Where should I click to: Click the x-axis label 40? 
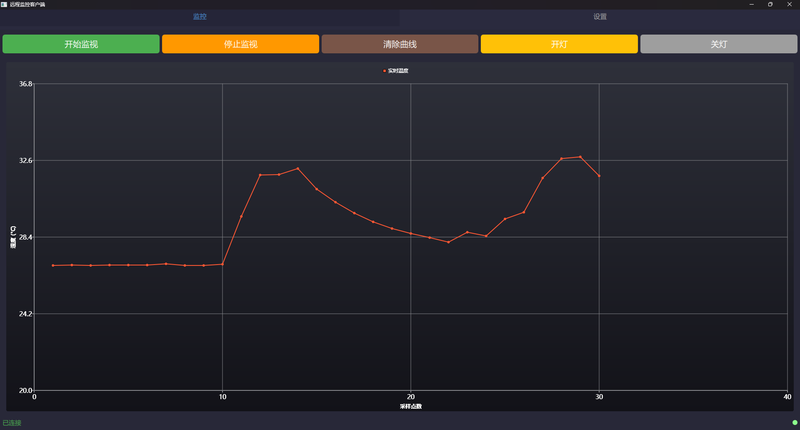(787, 397)
